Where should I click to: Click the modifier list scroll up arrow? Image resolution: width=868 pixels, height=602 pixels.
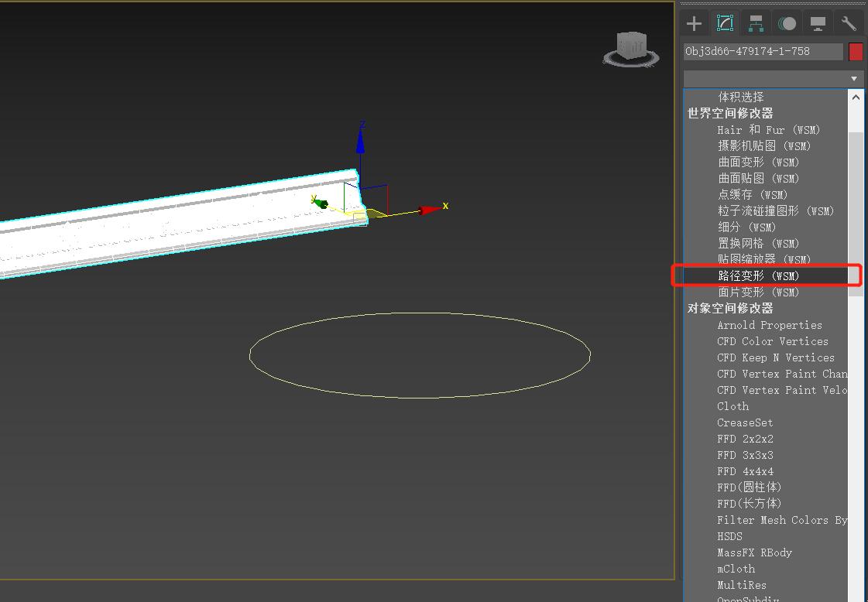pos(856,96)
